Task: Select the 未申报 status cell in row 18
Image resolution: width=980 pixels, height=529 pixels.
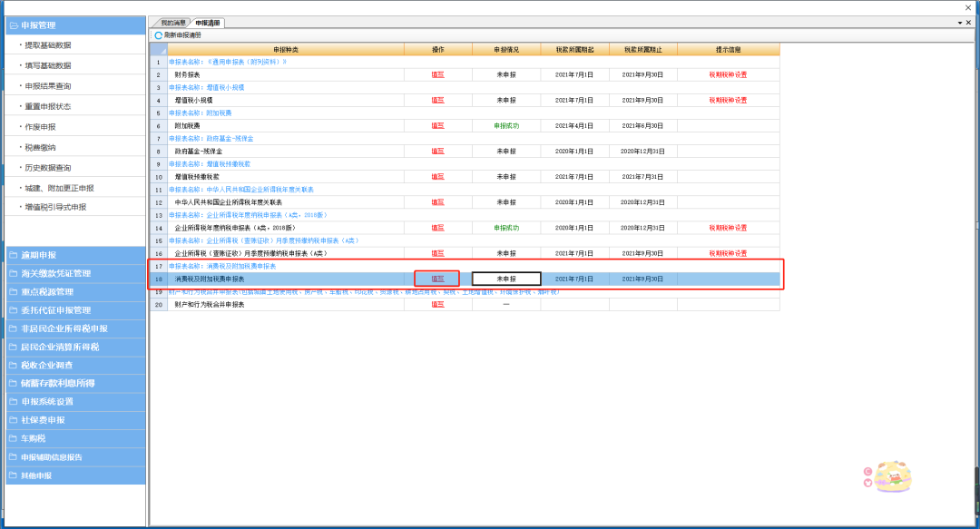Action: click(506, 279)
